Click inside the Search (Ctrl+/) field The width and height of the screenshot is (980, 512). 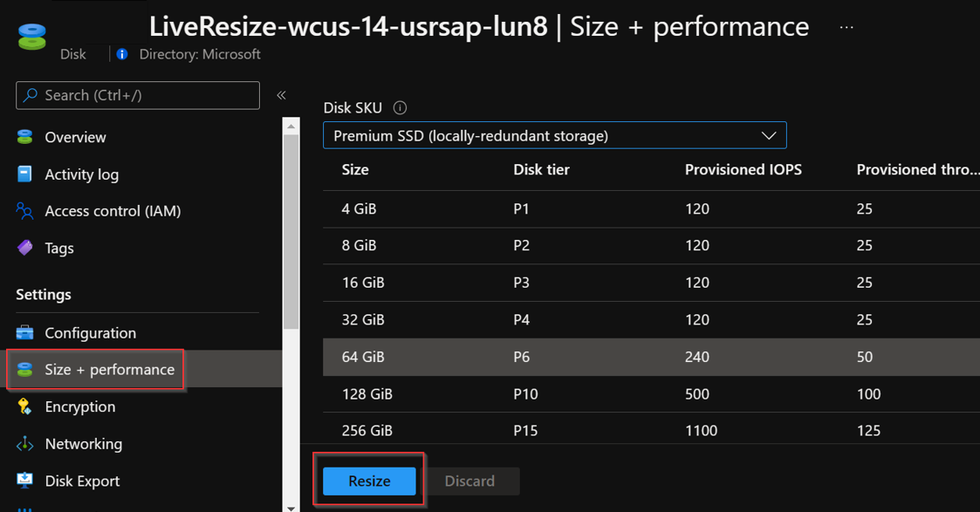point(137,95)
